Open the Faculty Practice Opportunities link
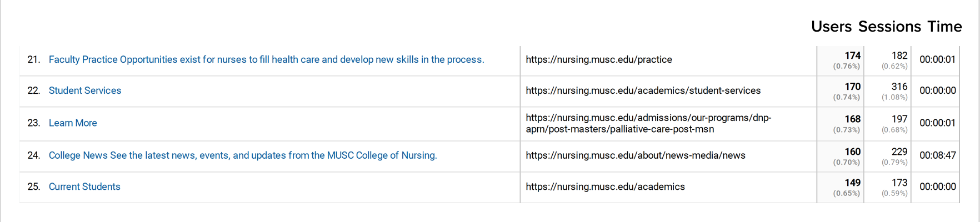980x222 pixels. [266, 59]
